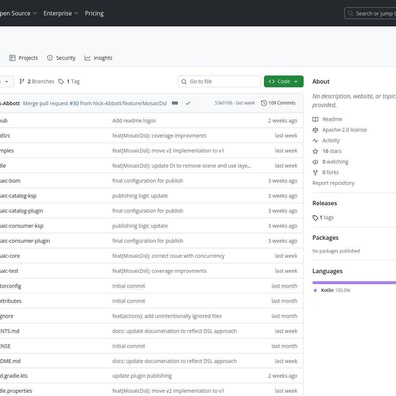View the 16 stars list
396x396 pixels.
pos(332,151)
